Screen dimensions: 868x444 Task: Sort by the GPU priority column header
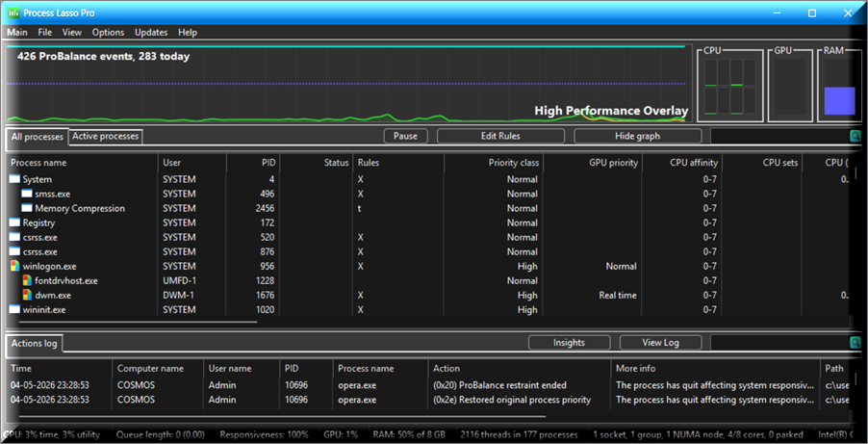pyautogui.click(x=593, y=163)
